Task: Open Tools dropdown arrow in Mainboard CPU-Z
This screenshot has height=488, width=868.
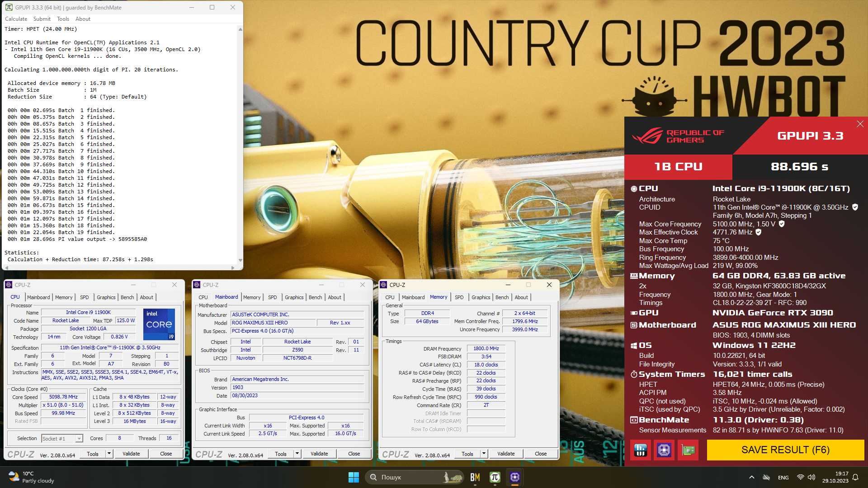Action: point(297,454)
